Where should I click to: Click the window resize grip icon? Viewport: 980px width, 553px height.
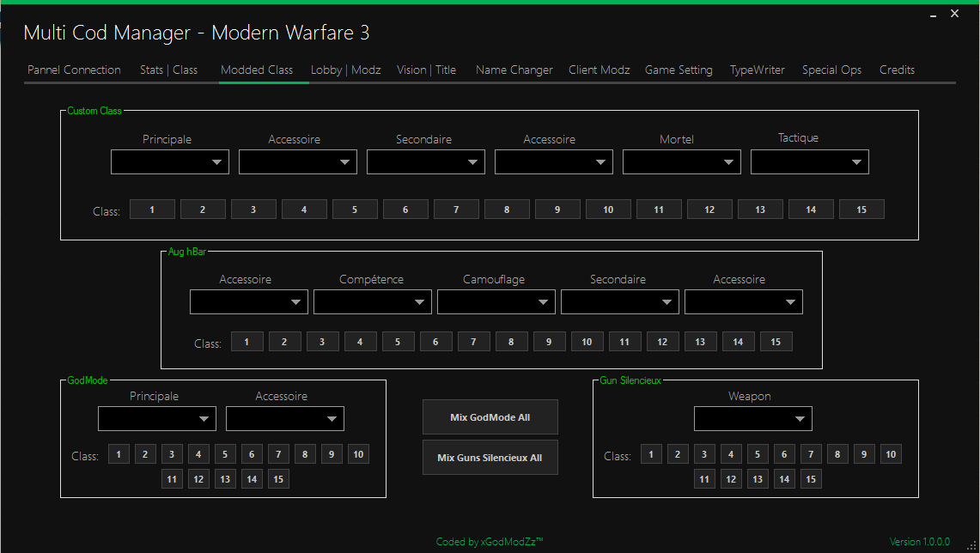(971, 545)
